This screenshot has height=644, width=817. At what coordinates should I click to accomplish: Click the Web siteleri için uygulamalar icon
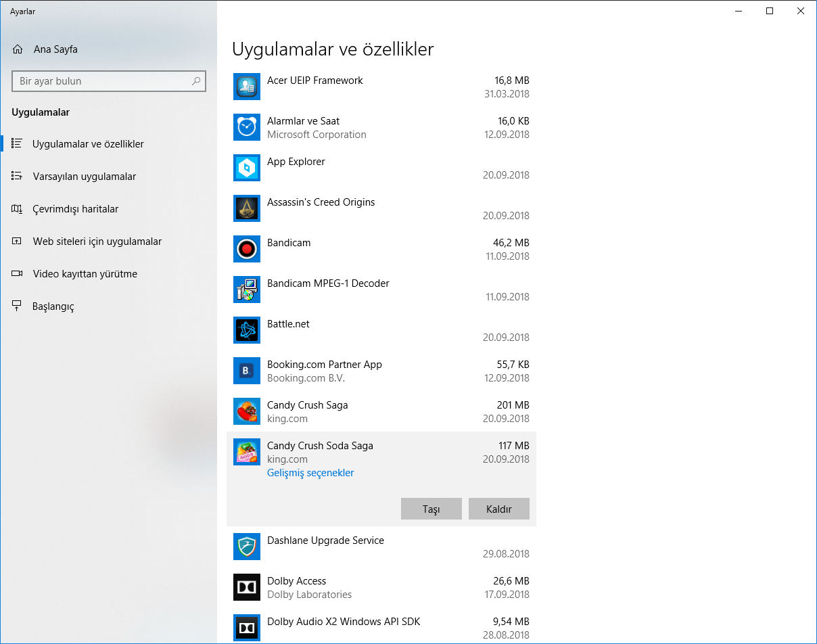click(x=18, y=241)
